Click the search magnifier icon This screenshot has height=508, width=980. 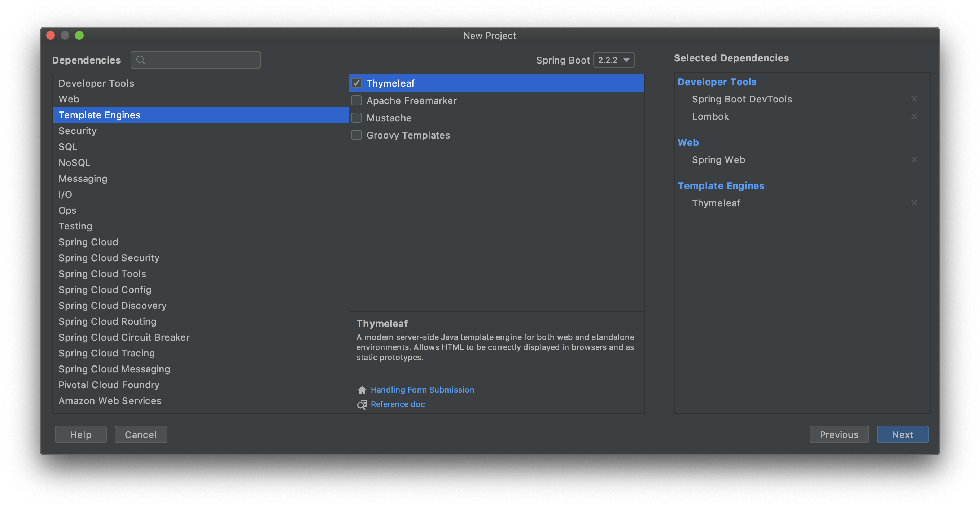point(140,60)
